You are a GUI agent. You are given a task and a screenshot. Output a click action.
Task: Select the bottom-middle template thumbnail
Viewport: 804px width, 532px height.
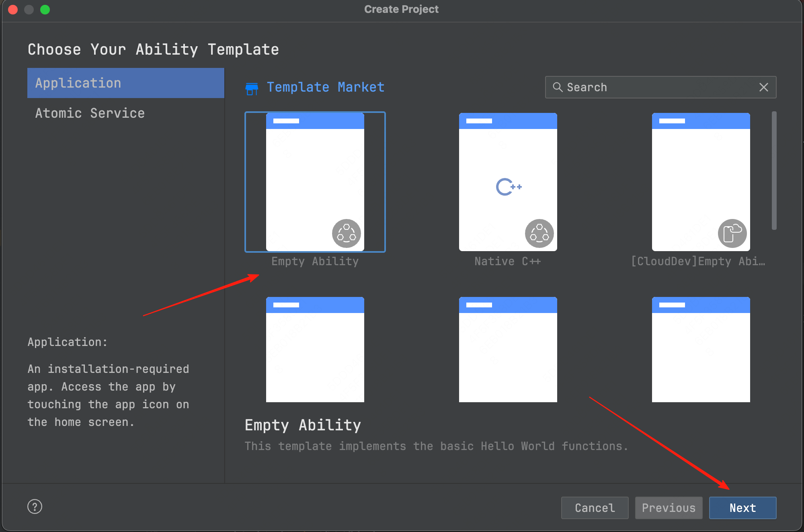pyautogui.click(x=508, y=350)
